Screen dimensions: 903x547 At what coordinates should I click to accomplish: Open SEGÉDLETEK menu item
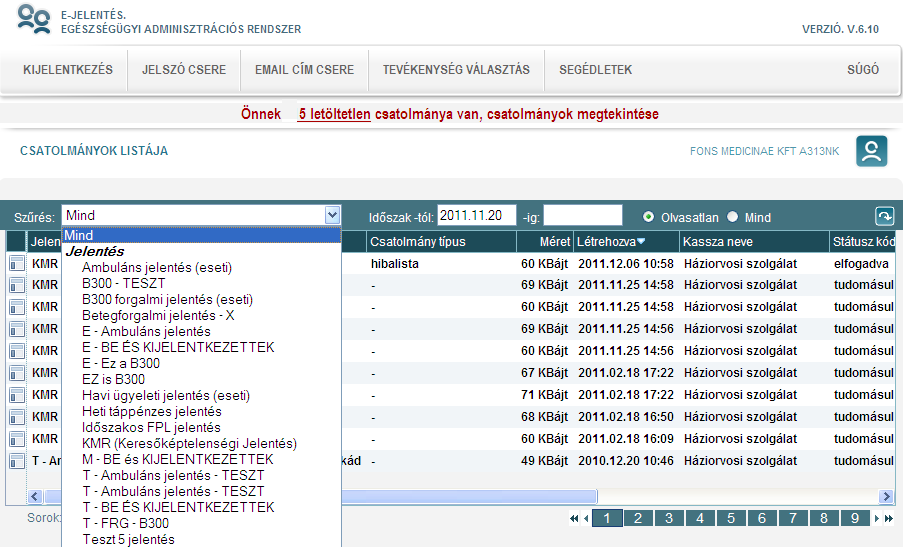[x=595, y=70]
